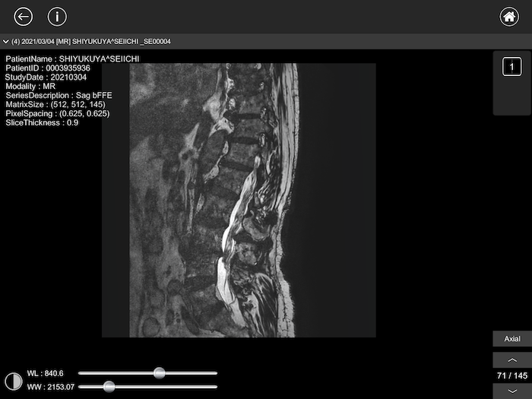Go to previous slice with up chevron
The width and height of the screenshot is (532, 399).
(x=511, y=360)
